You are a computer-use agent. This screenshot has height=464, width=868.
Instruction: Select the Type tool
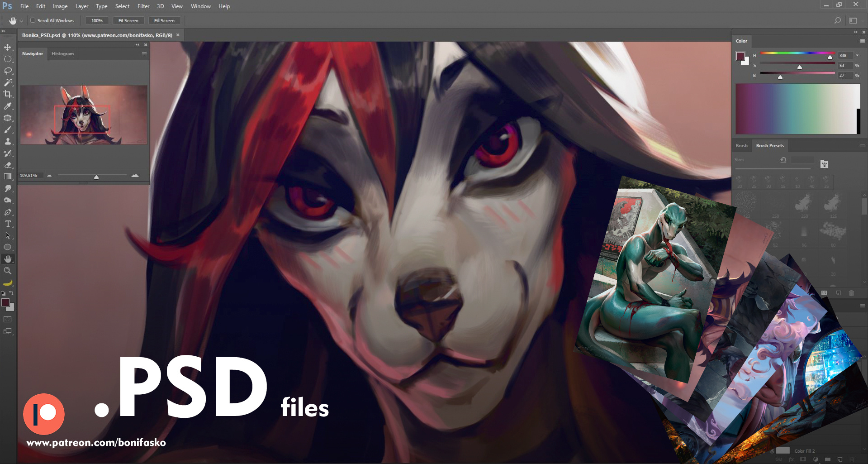click(x=8, y=224)
